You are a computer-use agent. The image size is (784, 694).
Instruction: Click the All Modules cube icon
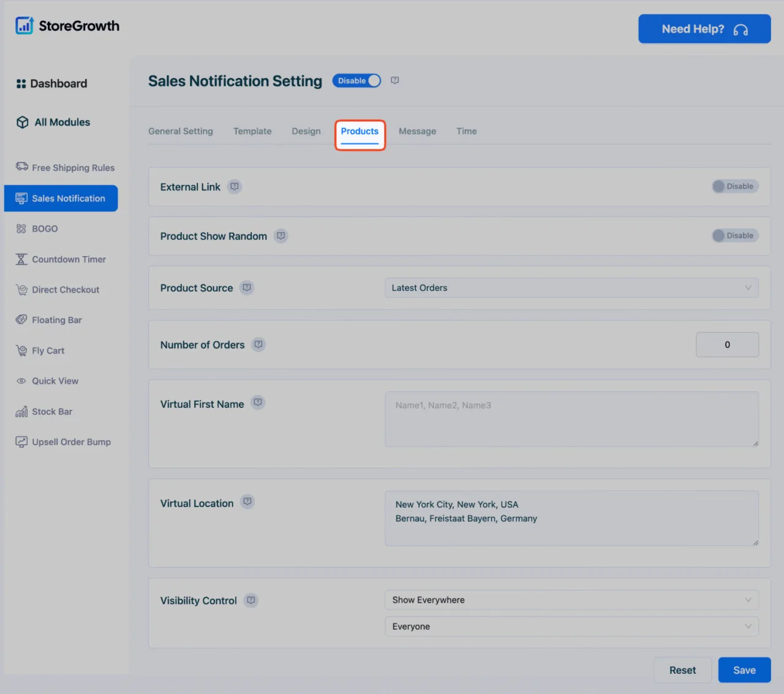pos(23,123)
